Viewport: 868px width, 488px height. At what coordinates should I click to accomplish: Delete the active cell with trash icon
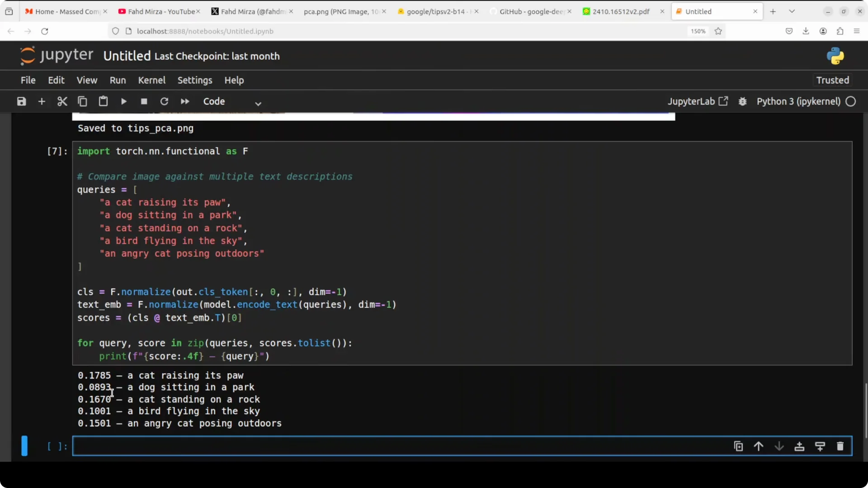[x=840, y=446]
